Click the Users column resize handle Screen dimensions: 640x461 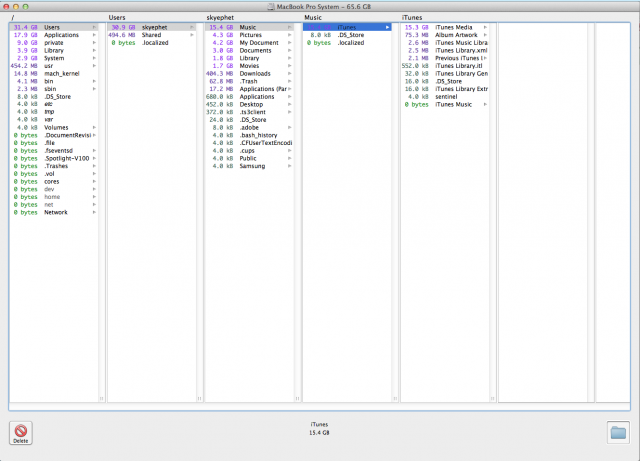(200, 399)
